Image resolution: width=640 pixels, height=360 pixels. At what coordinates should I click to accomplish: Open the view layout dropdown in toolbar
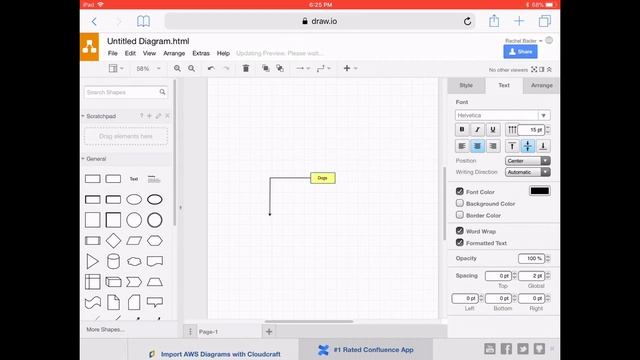(x=116, y=68)
